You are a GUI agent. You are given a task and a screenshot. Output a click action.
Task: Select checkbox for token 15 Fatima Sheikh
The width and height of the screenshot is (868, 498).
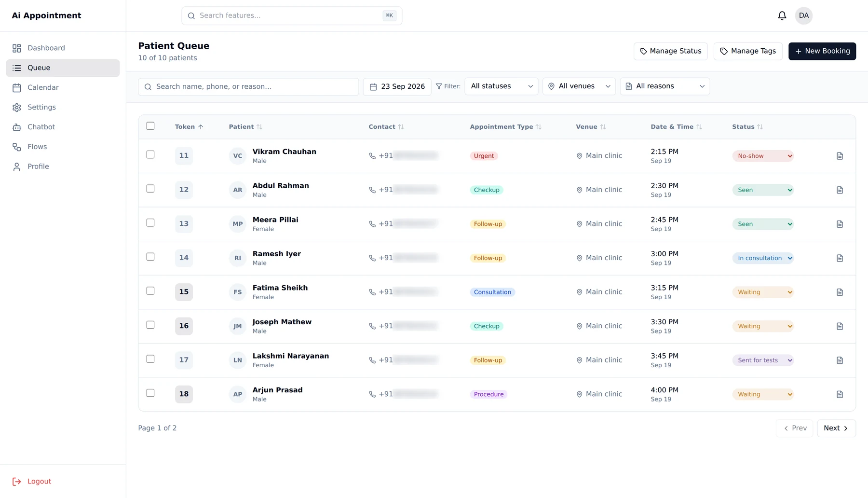tap(150, 290)
